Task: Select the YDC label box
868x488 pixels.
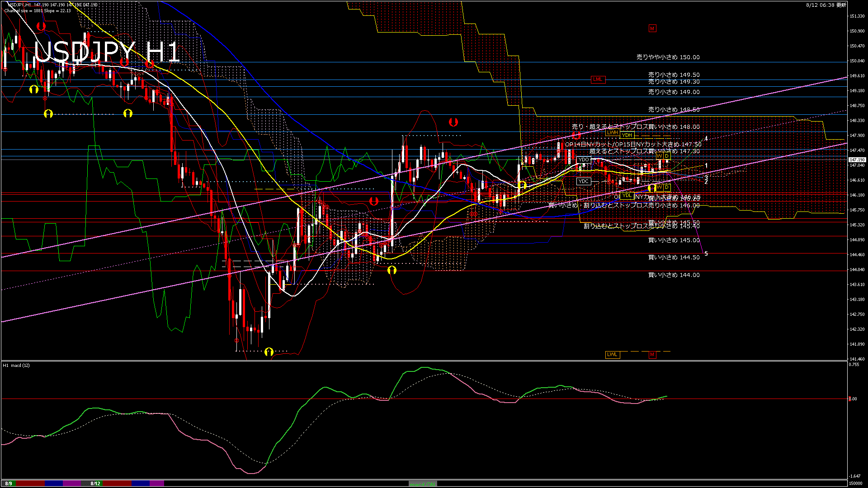Action: [x=584, y=181]
